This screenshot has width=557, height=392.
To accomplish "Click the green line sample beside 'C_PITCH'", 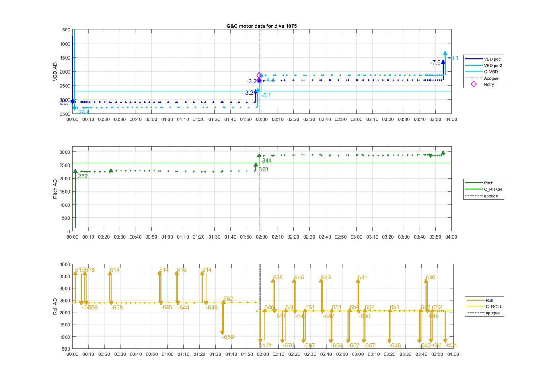I will coord(473,190).
